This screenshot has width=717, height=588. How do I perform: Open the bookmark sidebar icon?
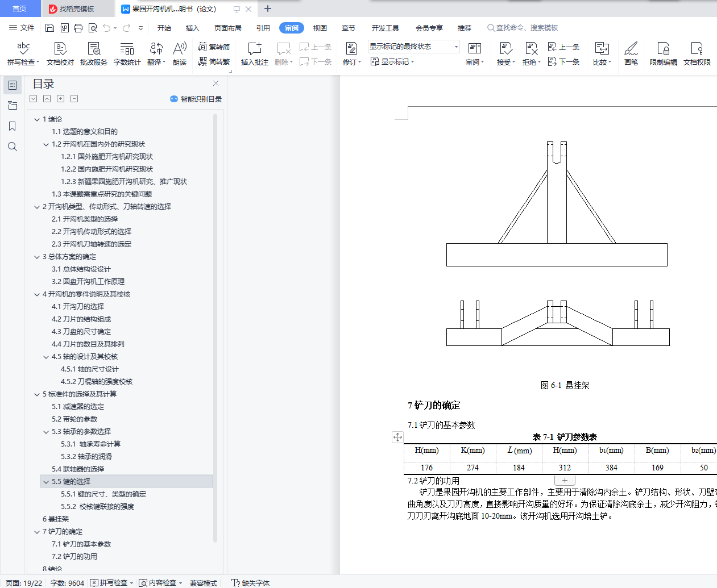[x=13, y=126]
